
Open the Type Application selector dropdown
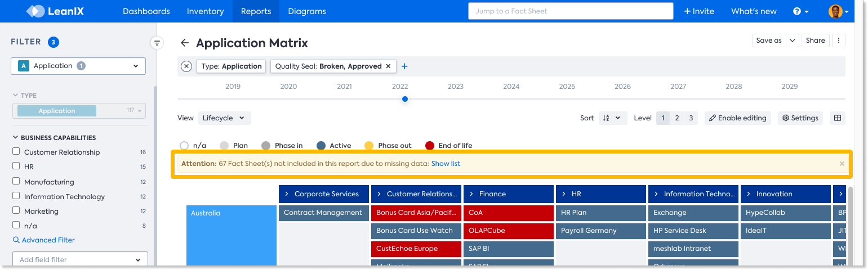(x=79, y=111)
